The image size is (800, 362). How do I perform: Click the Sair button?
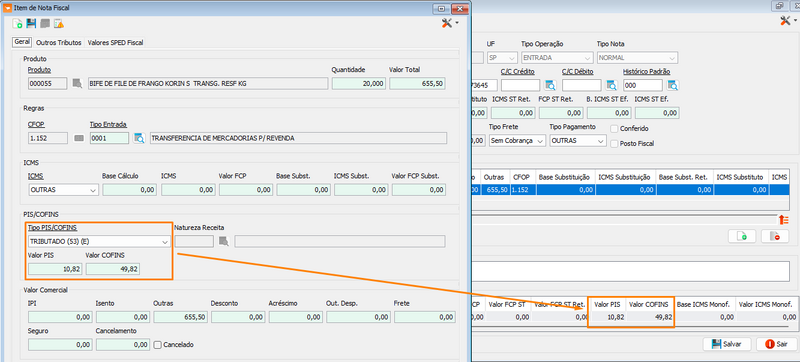coord(776,344)
